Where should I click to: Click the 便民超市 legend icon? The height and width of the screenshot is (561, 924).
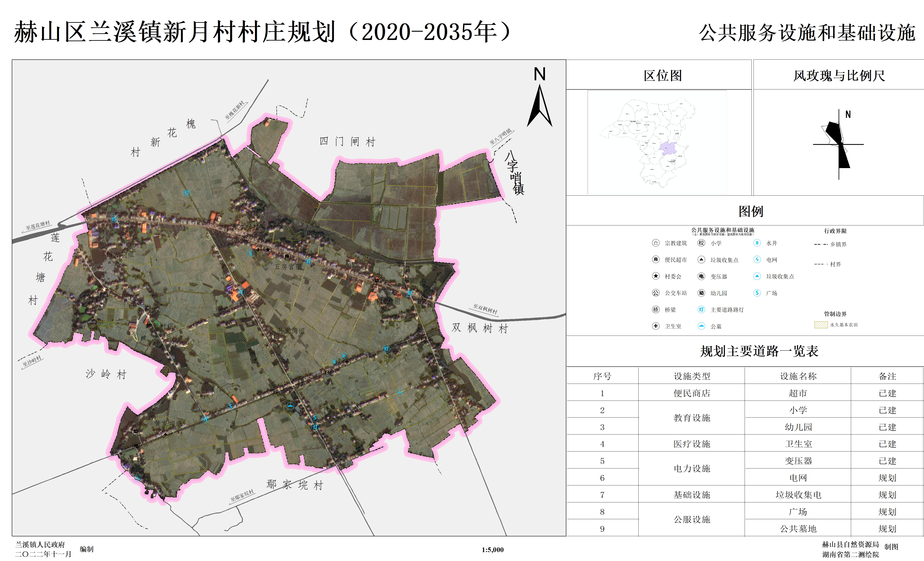[x=656, y=259]
